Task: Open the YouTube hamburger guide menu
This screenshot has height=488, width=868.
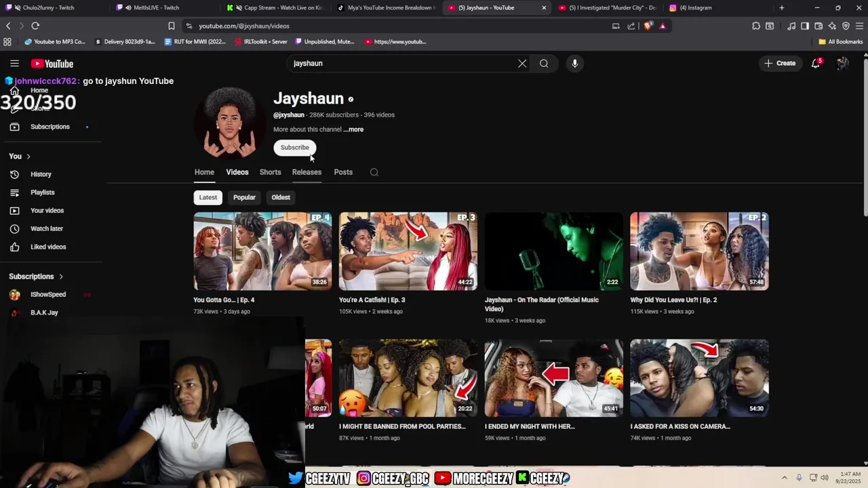Action: (x=14, y=63)
